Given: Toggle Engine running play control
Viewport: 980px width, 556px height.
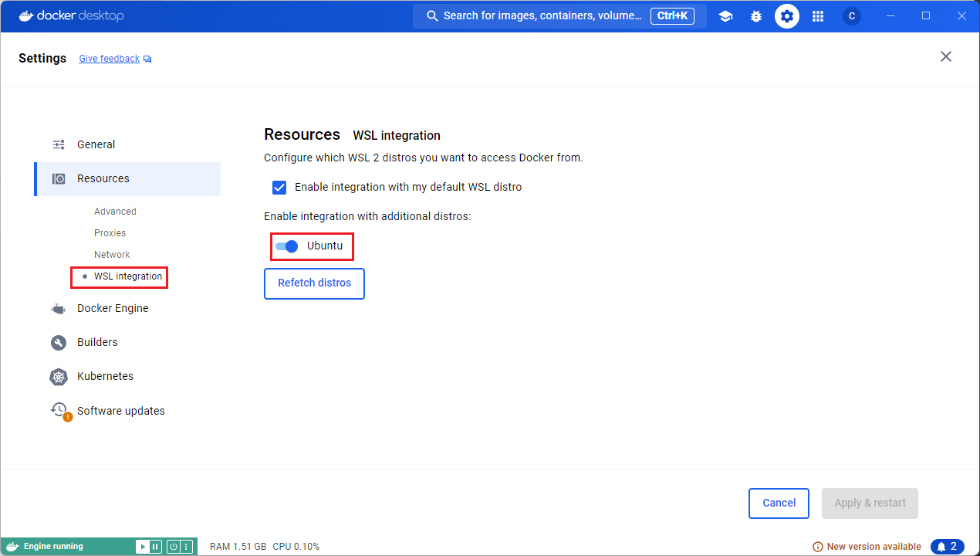Looking at the screenshot, I should (141, 546).
